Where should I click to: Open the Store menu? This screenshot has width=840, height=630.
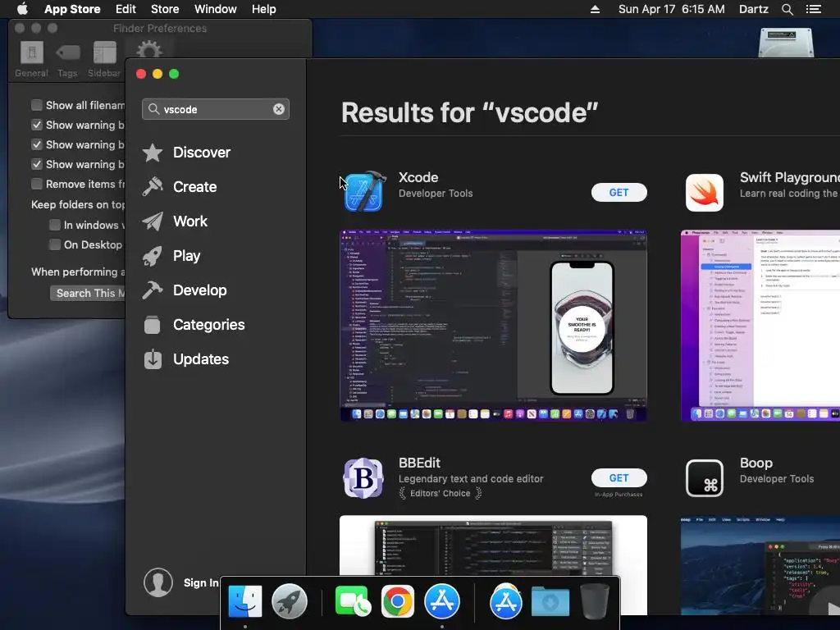[x=165, y=9]
